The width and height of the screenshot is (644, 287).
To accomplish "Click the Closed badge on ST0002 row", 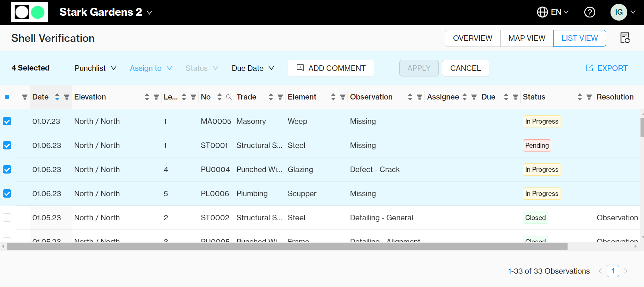I will pyautogui.click(x=535, y=218).
